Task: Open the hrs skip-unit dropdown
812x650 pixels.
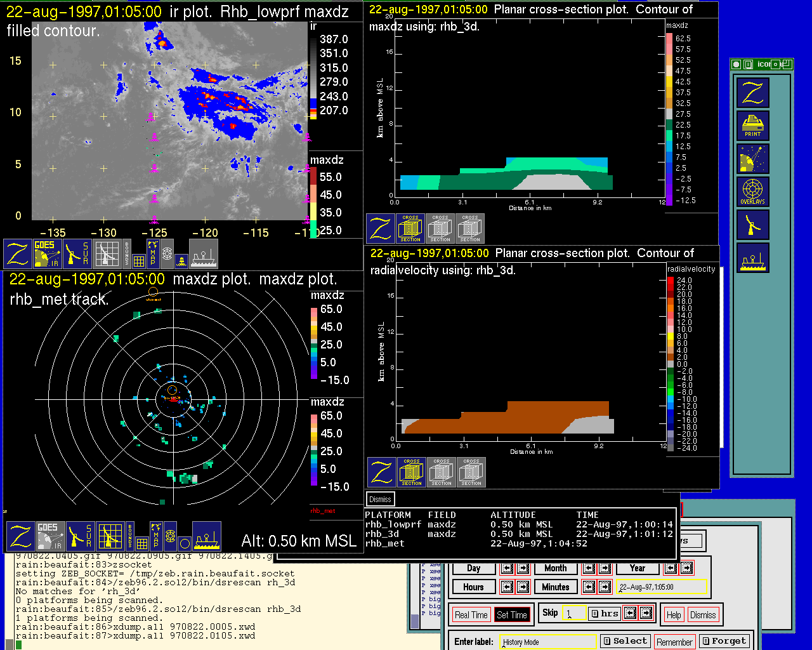Action: pos(605,613)
